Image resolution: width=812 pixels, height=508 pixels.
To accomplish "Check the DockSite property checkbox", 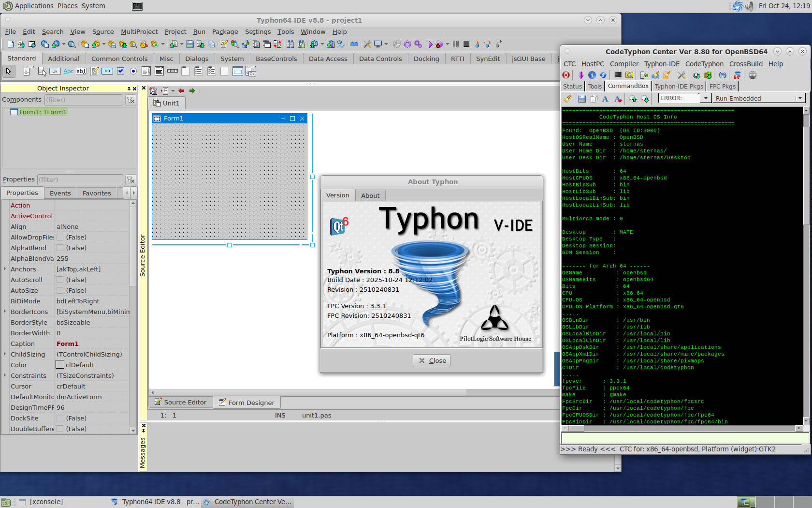I will point(60,418).
